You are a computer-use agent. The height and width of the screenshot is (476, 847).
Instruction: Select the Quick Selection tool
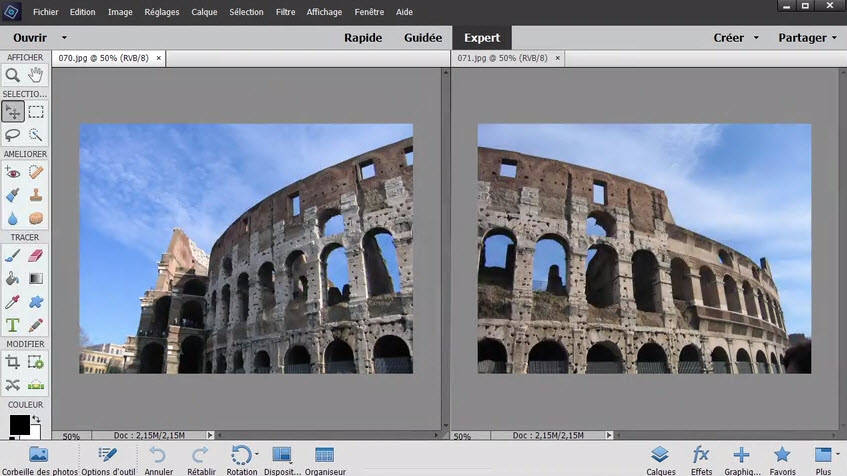(x=36, y=134)
